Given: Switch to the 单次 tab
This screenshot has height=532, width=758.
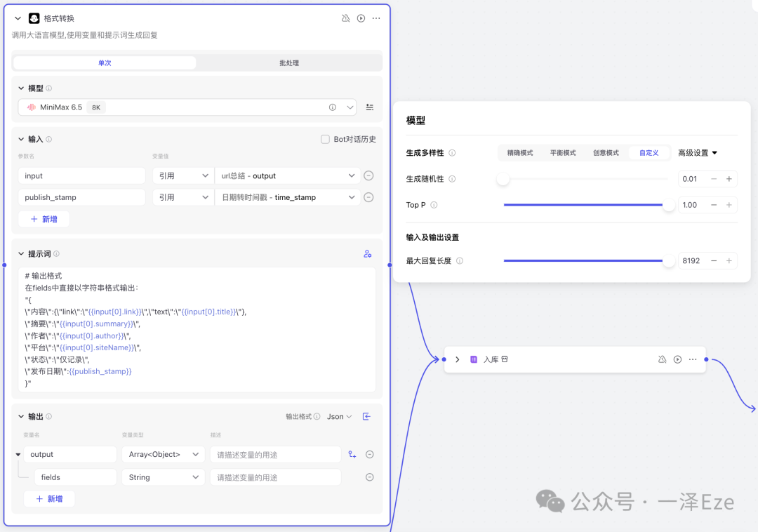Looking at the screenshot, I should click(105, 63).
